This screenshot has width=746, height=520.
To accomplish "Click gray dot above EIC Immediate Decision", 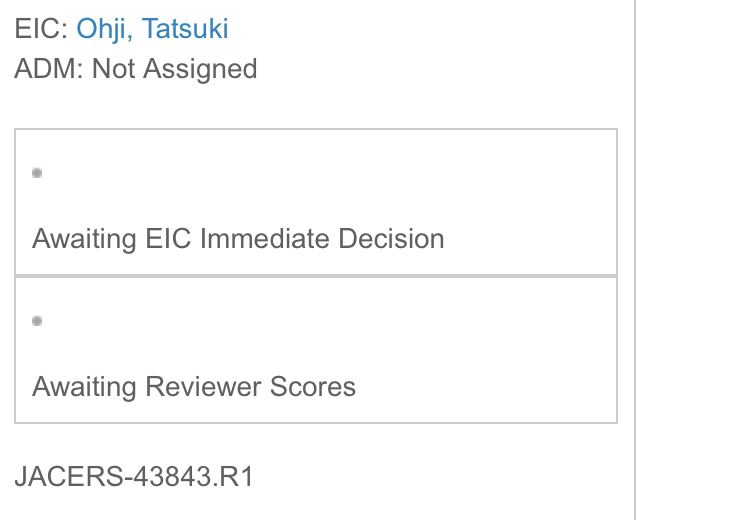I will (37, 173).
